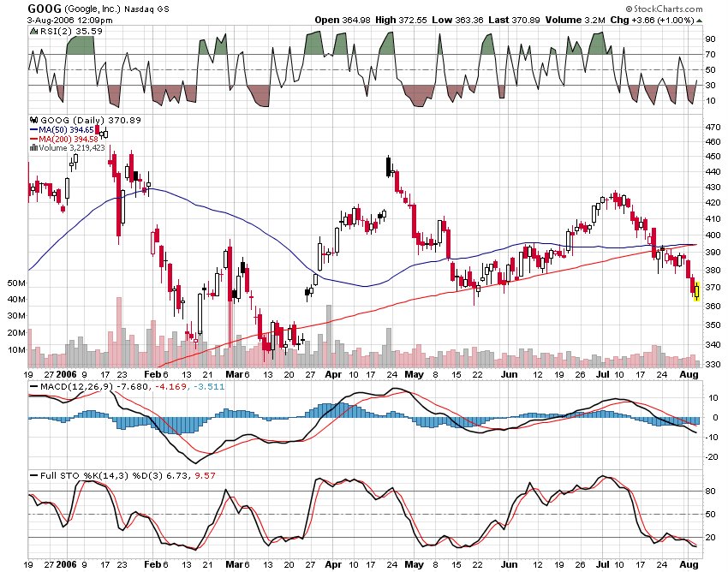Click the 330 price axis label
Screen dimensions: 728x572
[713, 364]
